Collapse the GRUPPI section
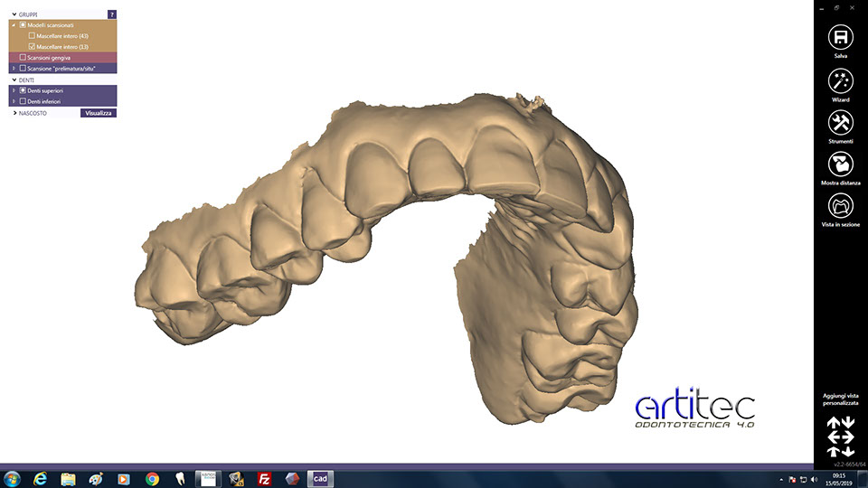The image size is (868, 488). tap(14, 14)
